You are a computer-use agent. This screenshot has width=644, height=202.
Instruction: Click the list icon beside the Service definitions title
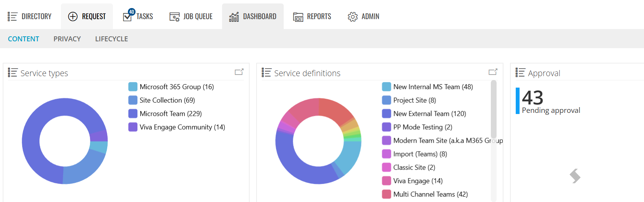(x=266, y=73)
